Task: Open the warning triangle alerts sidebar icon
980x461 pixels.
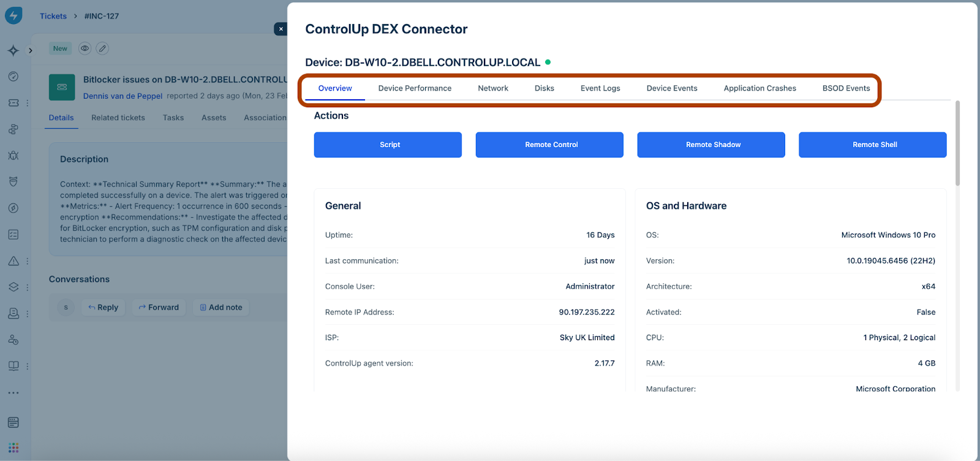Action: point(13,261)
